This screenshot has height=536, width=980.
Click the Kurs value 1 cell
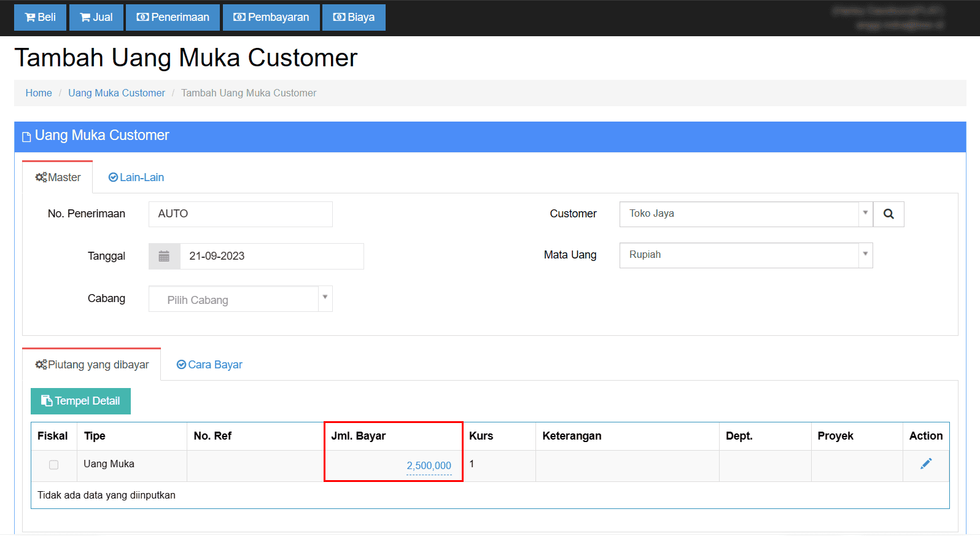click(x=499, y=465)
